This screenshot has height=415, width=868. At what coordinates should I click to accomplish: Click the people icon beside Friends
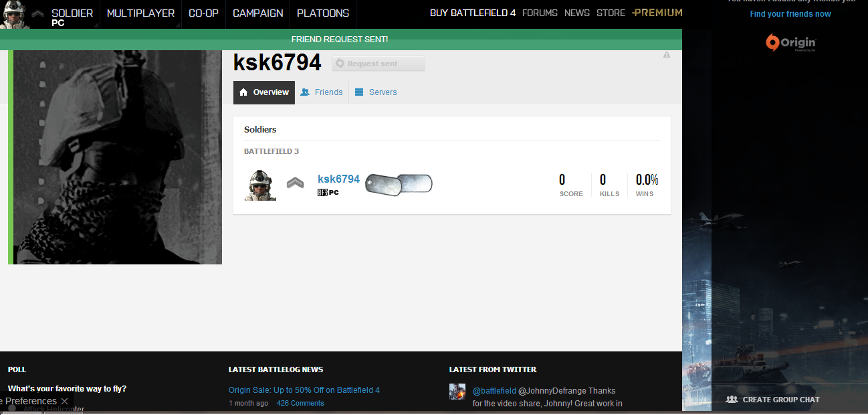(x=305, y=92)
